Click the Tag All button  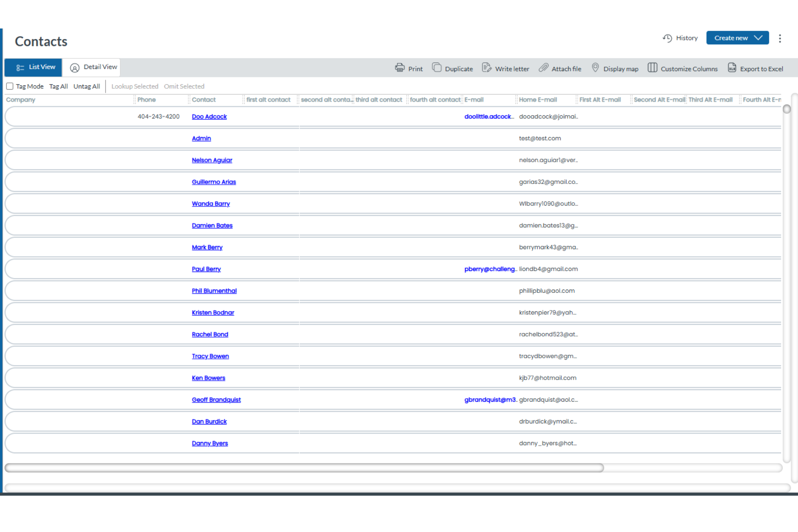58,87
